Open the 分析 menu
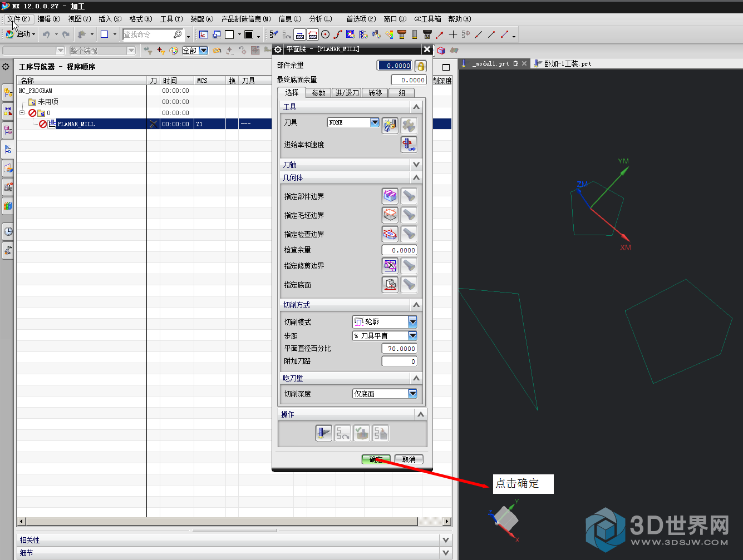The width and height of the screenshot is (743, 560). (x=321, y=19)
